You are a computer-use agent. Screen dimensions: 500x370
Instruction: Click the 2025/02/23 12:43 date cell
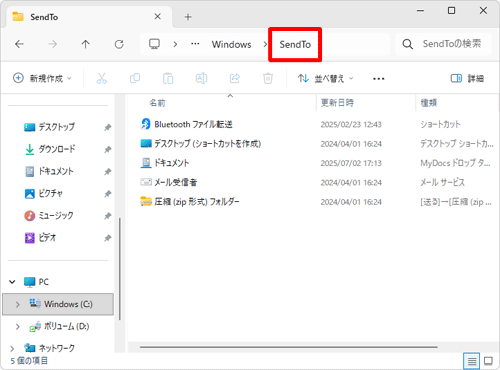point(351,124)
